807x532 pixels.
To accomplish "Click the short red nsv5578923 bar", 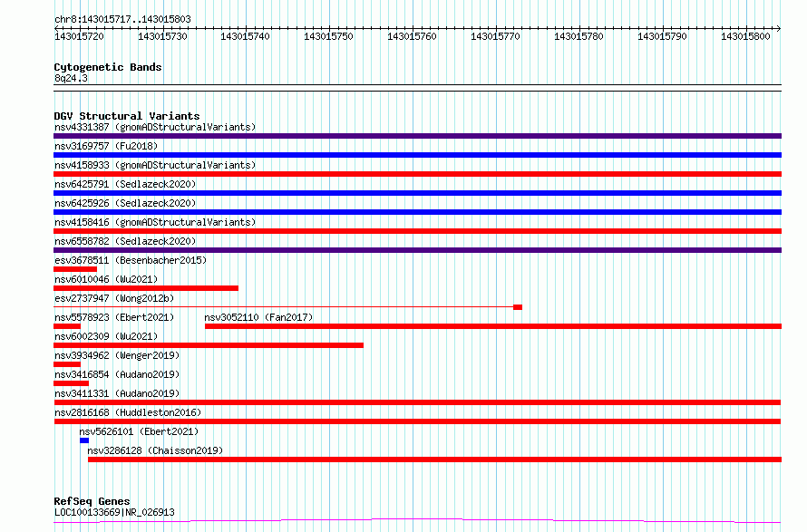I will (67, 326).
